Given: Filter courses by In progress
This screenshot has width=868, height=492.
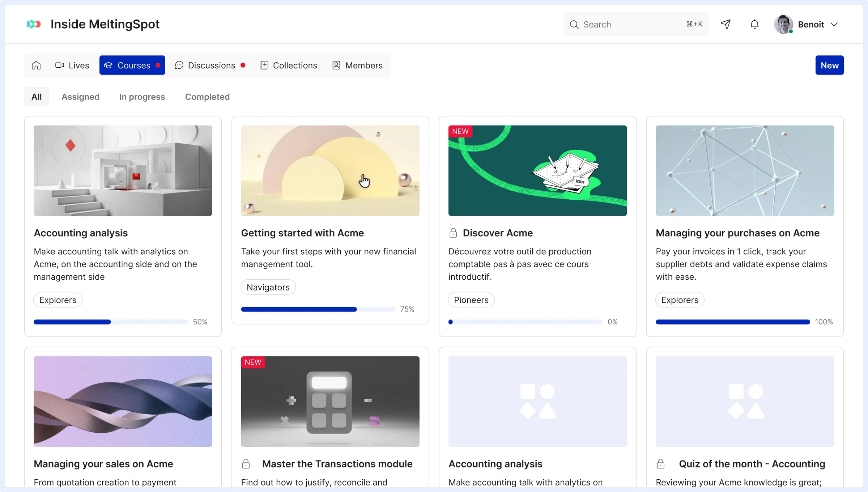Looking at the screenshot, I should [142, 97].
